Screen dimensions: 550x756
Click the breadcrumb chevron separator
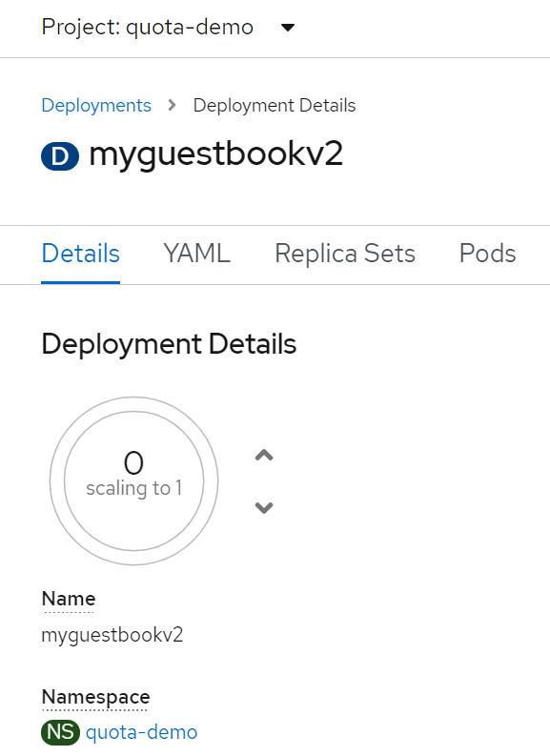click(x=172, y=105)
